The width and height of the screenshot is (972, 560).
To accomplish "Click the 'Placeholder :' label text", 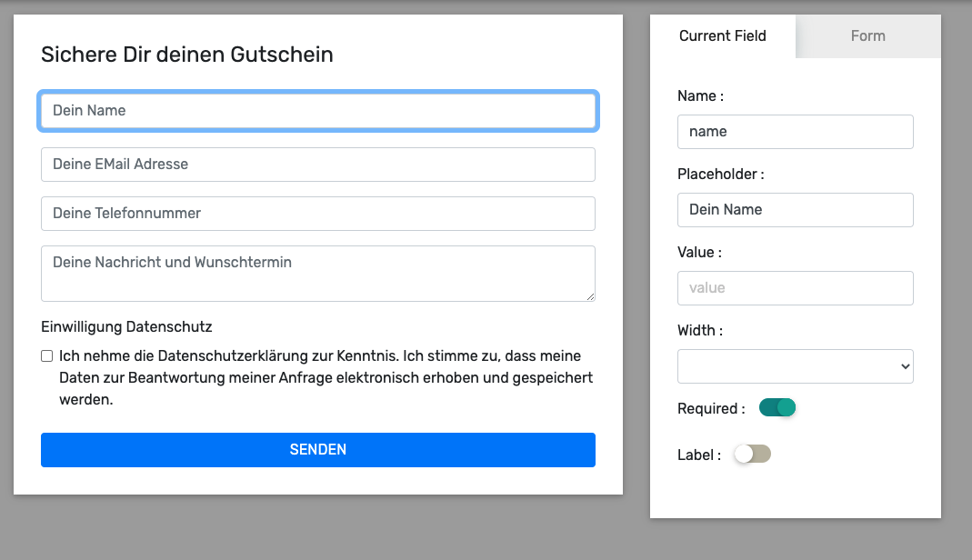I will [x=720, y=174].
